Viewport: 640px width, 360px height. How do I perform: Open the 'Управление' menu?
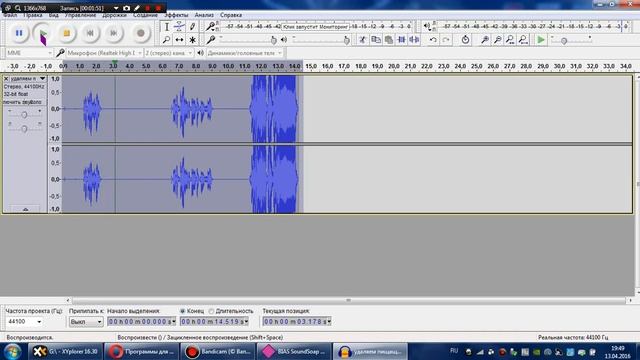pos(80,15)
